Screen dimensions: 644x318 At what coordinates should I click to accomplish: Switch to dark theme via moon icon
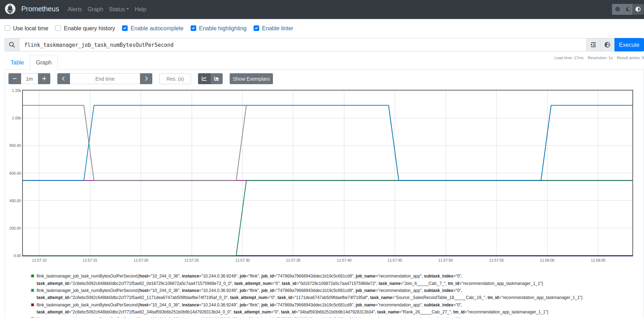click(x=628, y=9)
